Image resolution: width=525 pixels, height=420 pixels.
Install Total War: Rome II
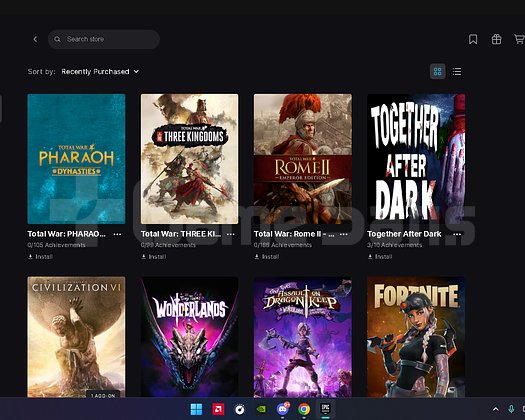coord(267,257)
